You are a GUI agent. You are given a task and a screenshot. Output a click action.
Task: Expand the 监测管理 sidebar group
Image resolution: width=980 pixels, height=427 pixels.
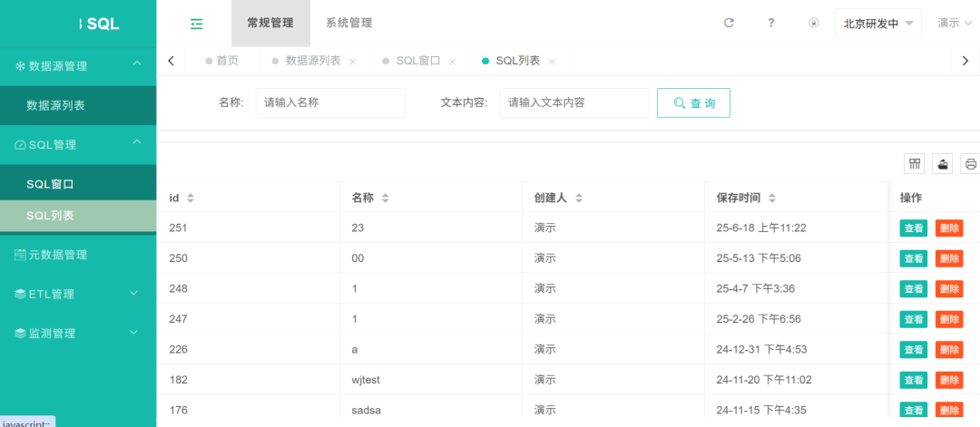[x=133, y=332]
